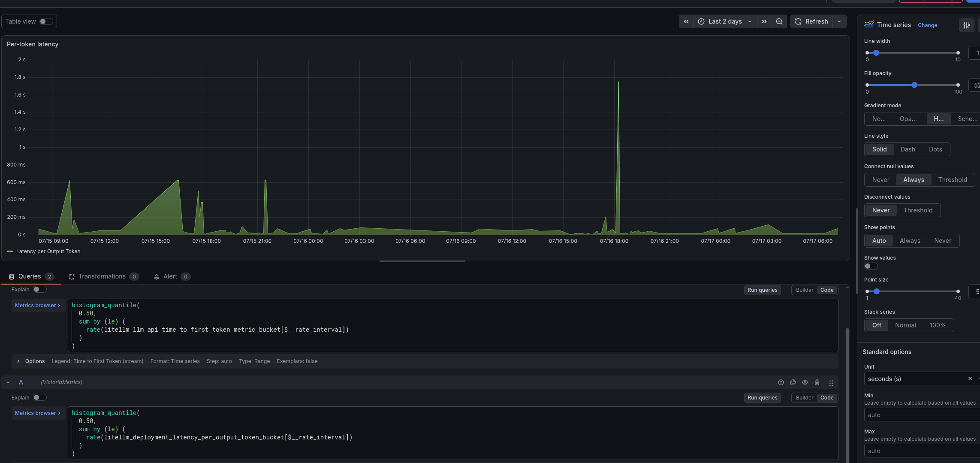Click the Line width value box
This screenshot has width=980, height=463.
(974, 53)
